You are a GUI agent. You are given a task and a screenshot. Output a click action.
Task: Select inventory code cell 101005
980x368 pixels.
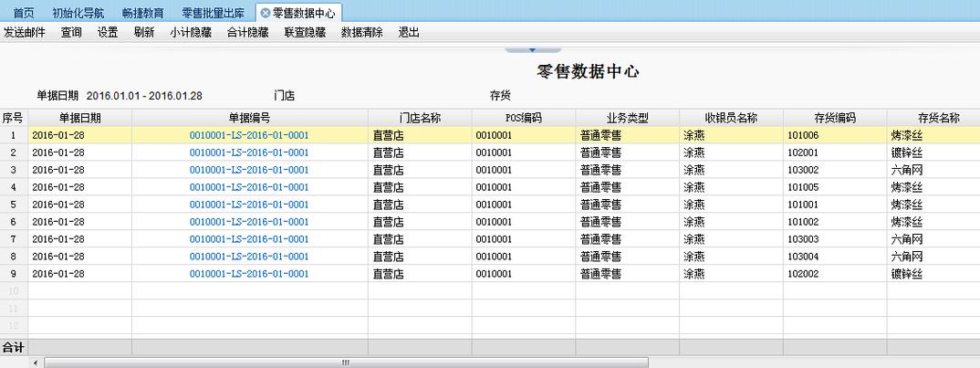coord(835,187)
